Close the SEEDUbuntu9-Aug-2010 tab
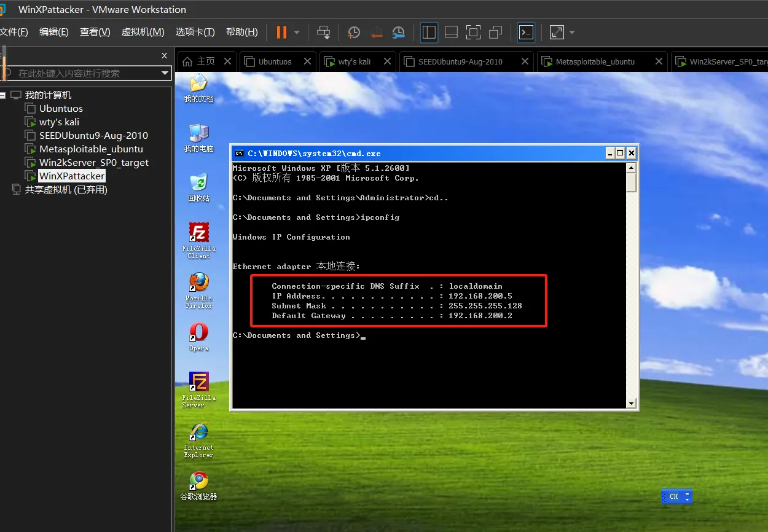768x532 pixels. click(x=525, y=61)
